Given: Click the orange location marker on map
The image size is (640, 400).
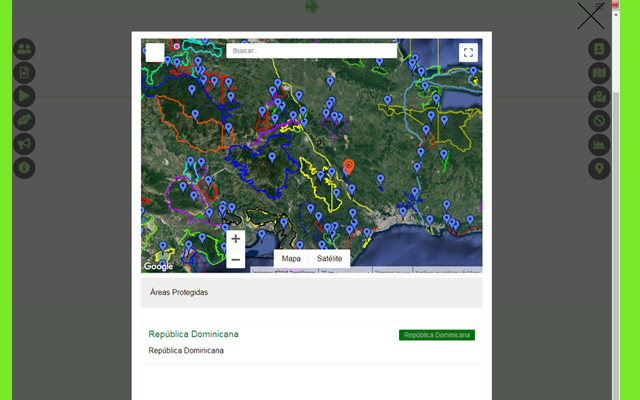Looking at the screenshot, I should [x=348, y=167].
